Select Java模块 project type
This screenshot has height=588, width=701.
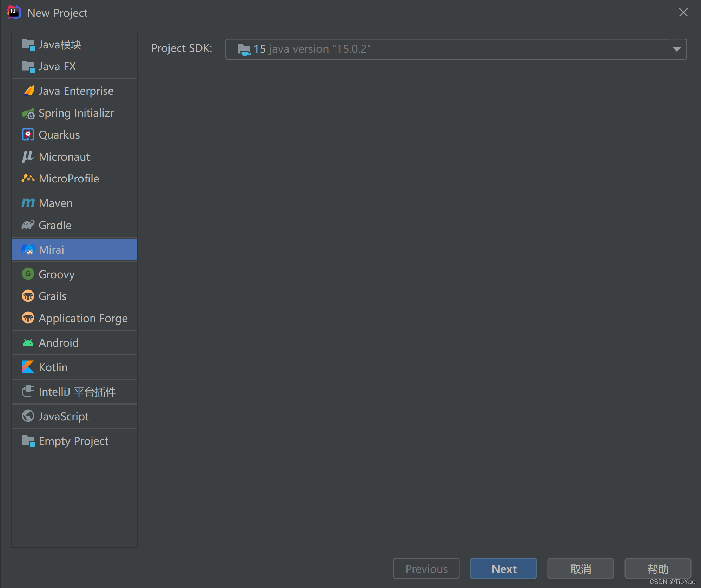click(74, 45)
